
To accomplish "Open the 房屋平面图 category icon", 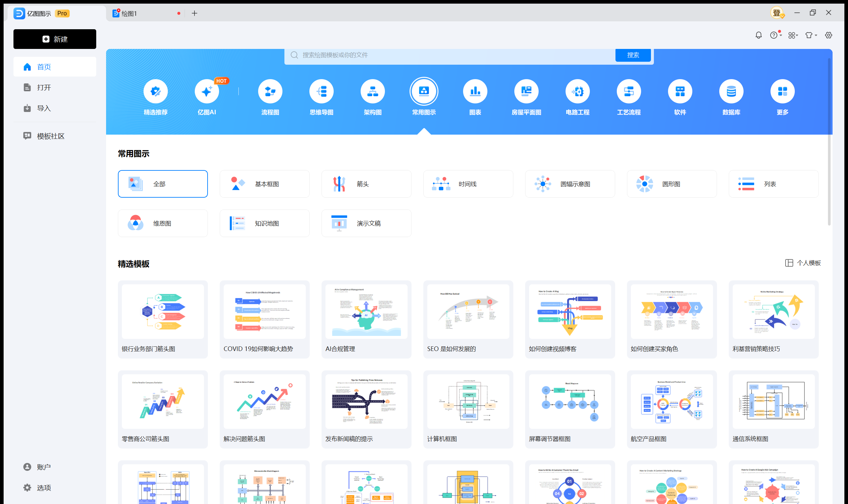I will click(526, 91).
